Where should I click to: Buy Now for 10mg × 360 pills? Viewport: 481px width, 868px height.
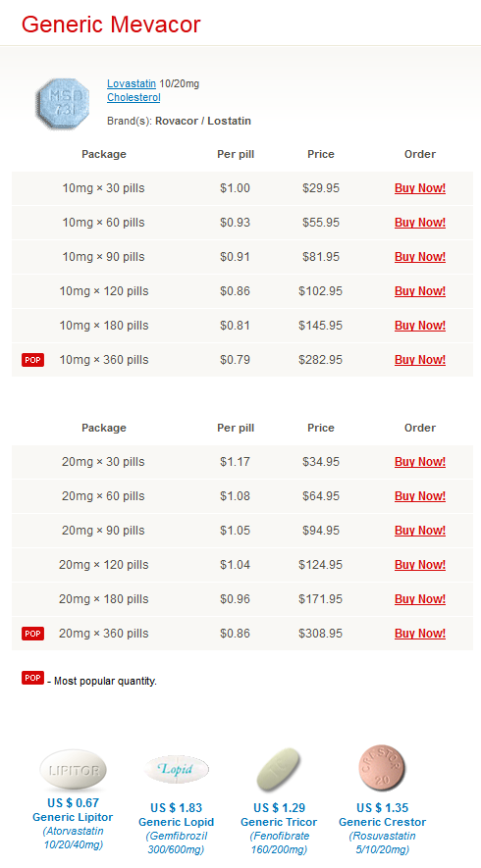point(420,360)
